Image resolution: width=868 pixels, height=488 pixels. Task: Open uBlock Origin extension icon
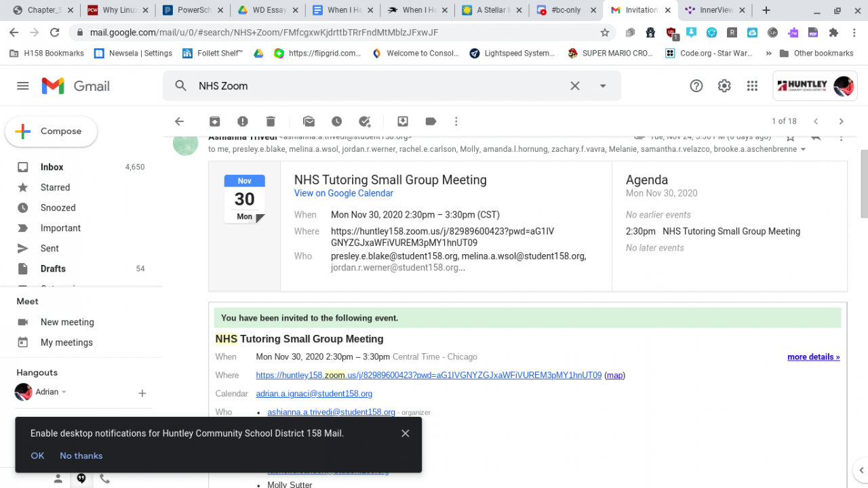click(x=671, y=33)
